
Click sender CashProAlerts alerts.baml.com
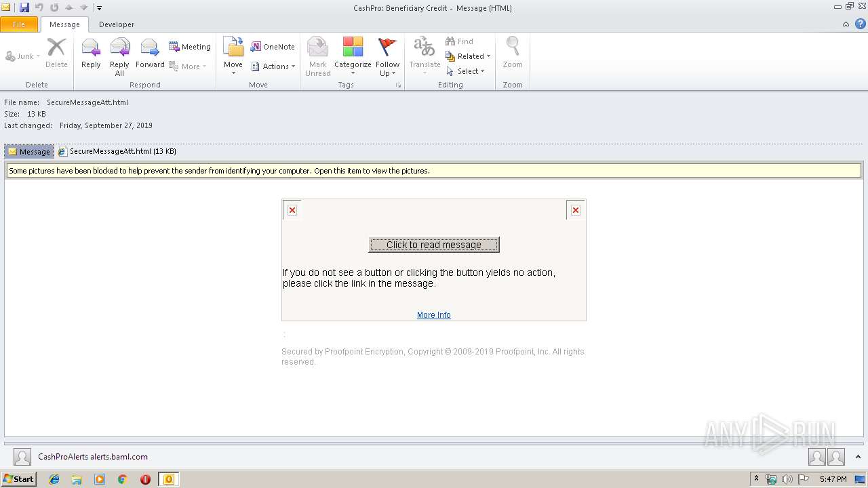[93, 457]
